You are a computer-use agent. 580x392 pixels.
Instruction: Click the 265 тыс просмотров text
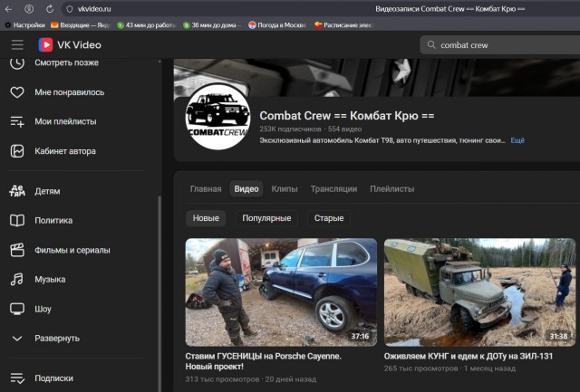coord(420,368)
